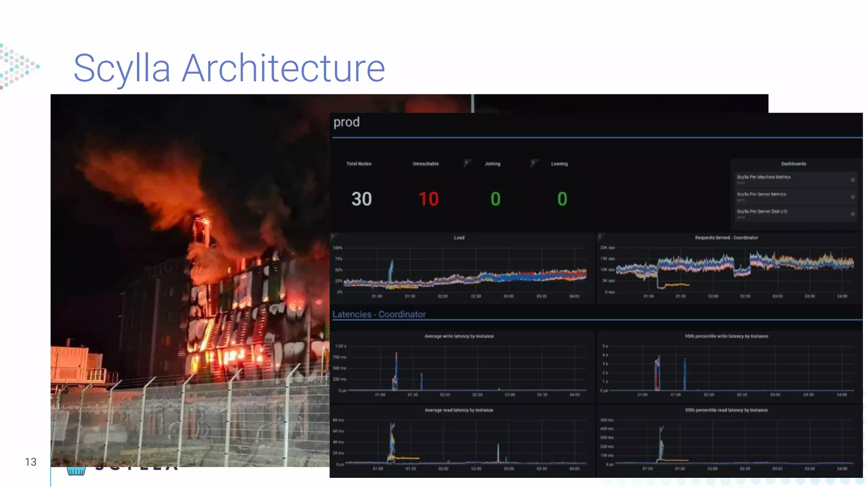Open Requests Served - Coordinator panel menu
Image resolution: width=868 pixels, height=488 pixels.
[x=726, y=238]
